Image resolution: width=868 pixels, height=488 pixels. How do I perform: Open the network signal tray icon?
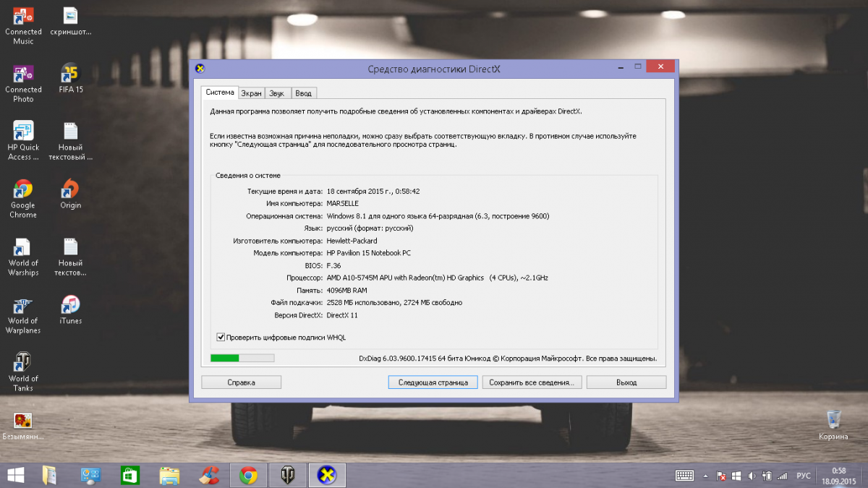pos(782,476)
